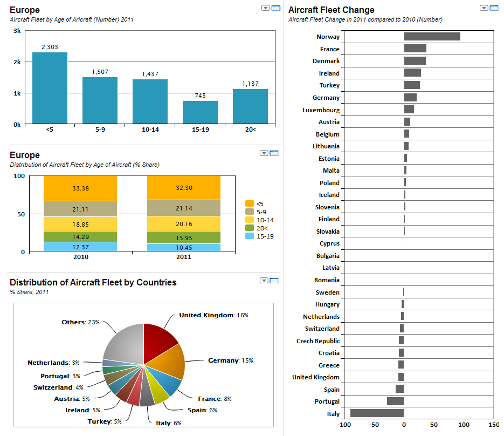Open dropdown menu of Europe % Share panel
Screen dimensions: 504x436
264,153
